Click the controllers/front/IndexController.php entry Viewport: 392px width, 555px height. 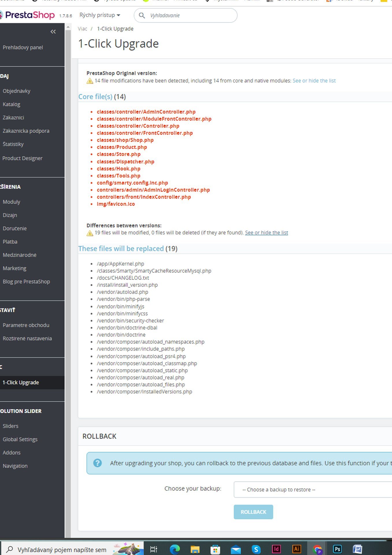click(144, 197)
